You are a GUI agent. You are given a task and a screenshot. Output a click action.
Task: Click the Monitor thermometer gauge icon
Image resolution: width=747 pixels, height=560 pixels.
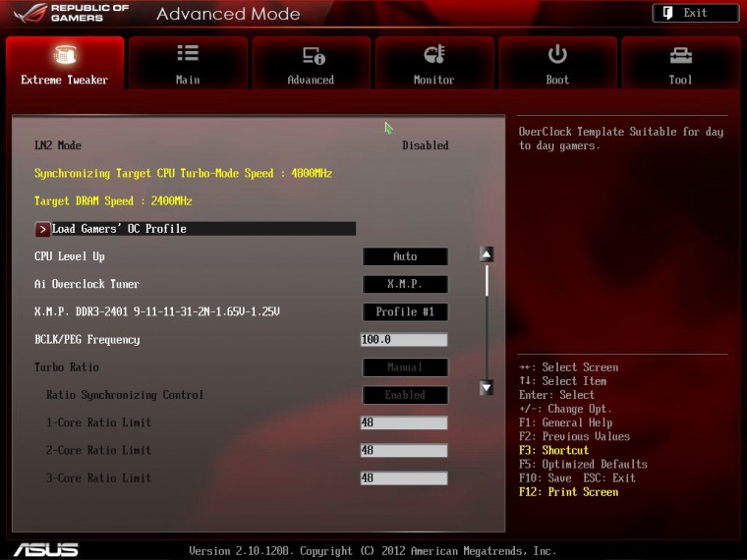tap(434, 54)
